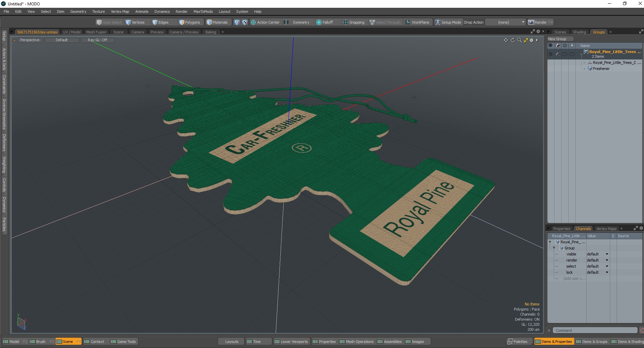The width and height of the screenshot is (644, 348).
Task: Pan the viewport with move icon
Action: click(506, 40)
